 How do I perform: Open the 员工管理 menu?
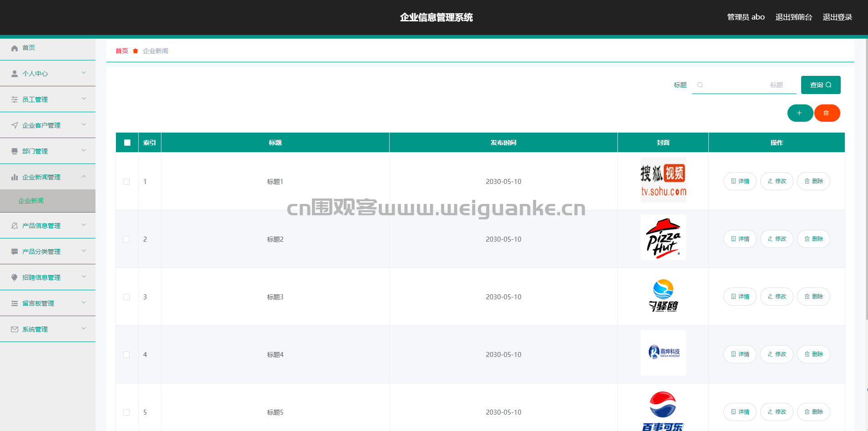click(x=48, y=99)
